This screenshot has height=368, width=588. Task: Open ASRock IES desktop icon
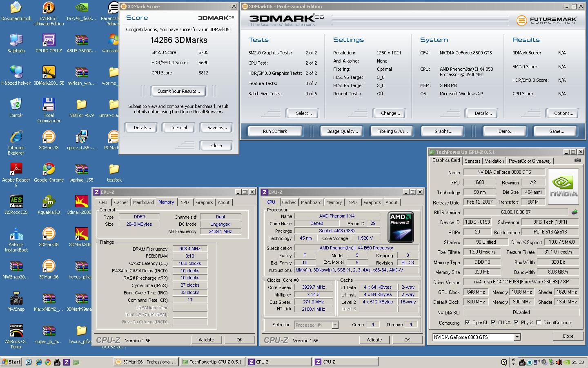click(x=16, y=204)
